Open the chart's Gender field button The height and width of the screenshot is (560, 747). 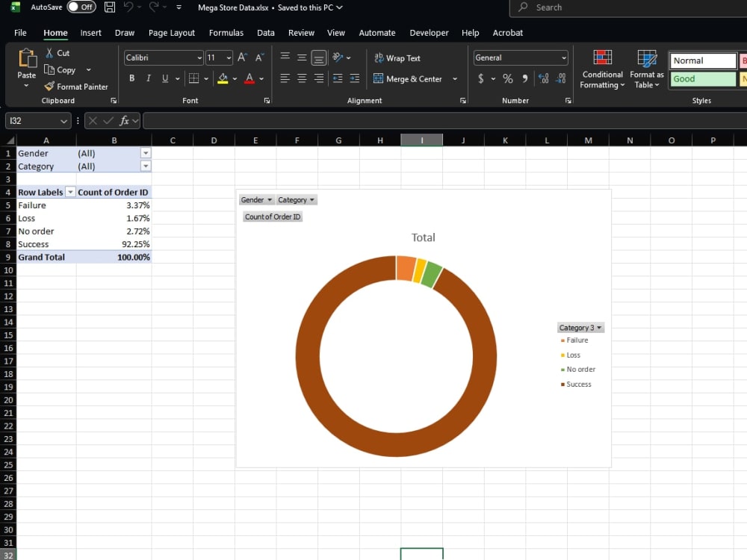[256, 200]
